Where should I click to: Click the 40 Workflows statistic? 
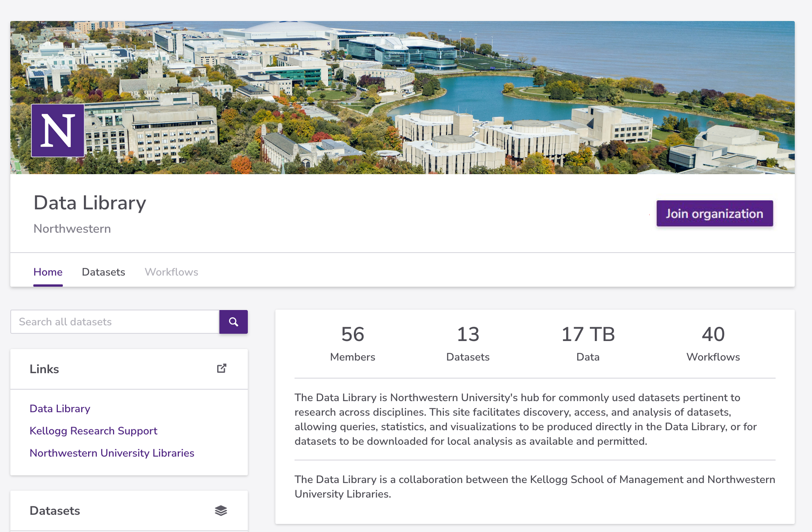pyautogui.click(x=713, y=344)
